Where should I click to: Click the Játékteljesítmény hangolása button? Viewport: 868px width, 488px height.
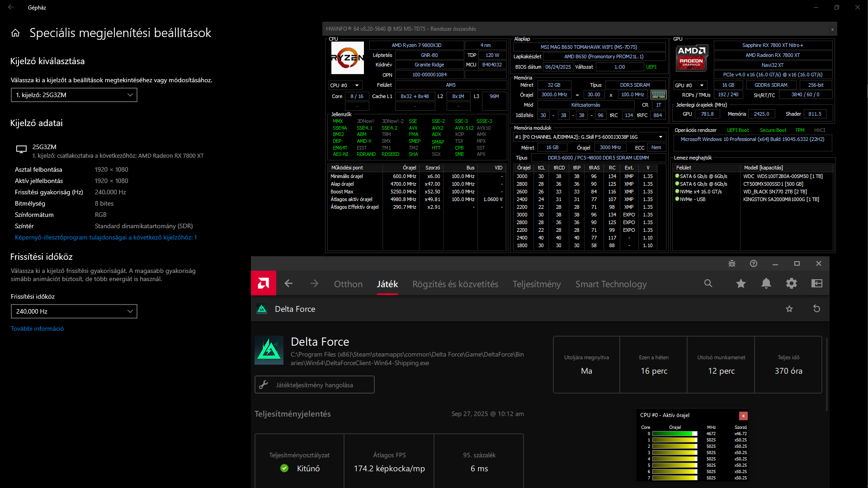tap(314, 385)
